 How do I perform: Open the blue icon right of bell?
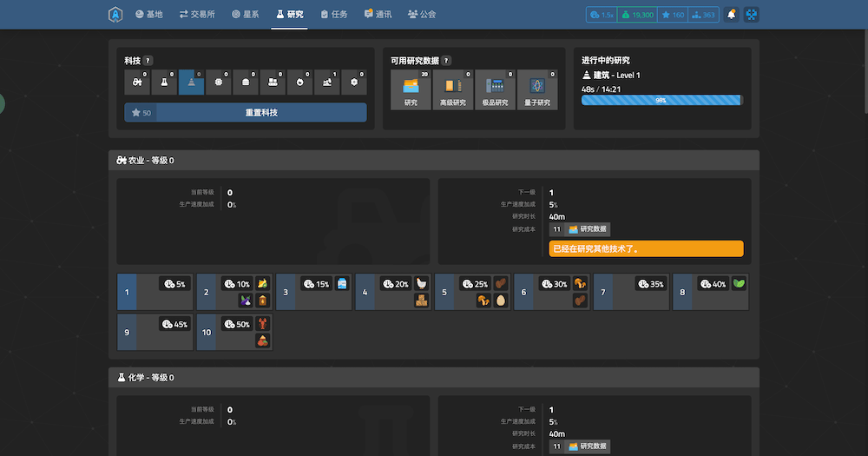pos(752,15)
